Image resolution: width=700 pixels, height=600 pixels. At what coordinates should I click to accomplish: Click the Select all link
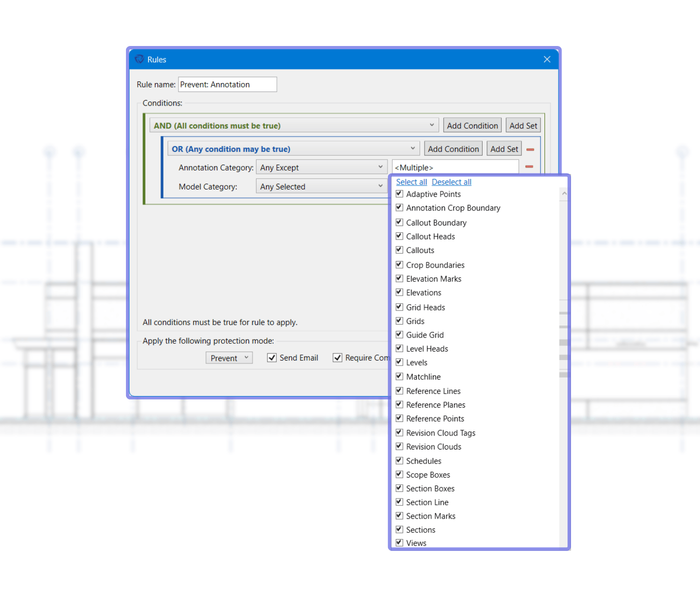[x=411, y=182]
